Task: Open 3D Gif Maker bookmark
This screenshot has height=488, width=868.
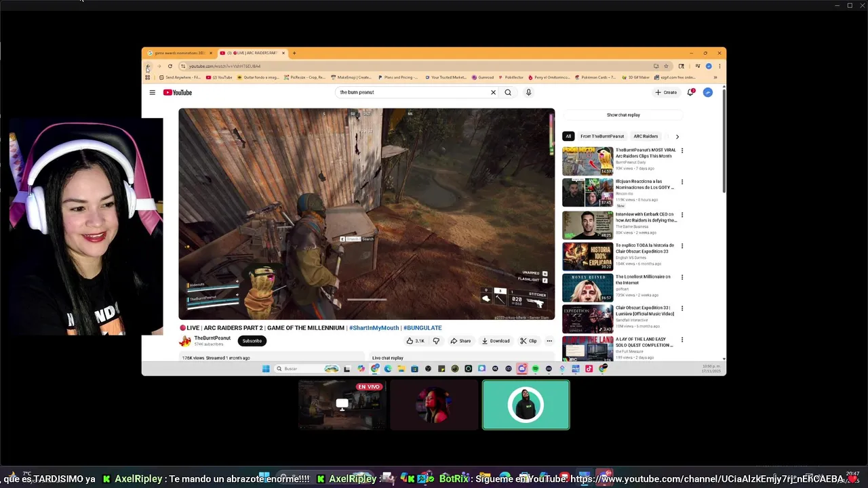Action: point(635,77)
